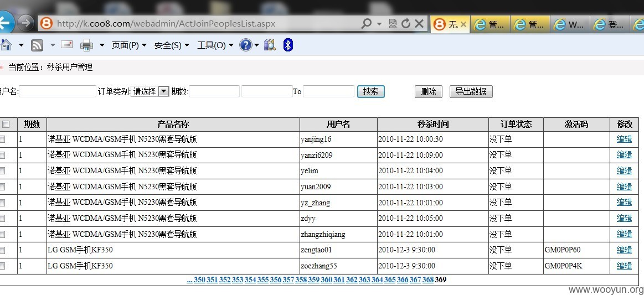The height and width of the screenshot is (295, 644).
Task: Toggle the select-all checkbox in table header
Action: coord(6,125)
